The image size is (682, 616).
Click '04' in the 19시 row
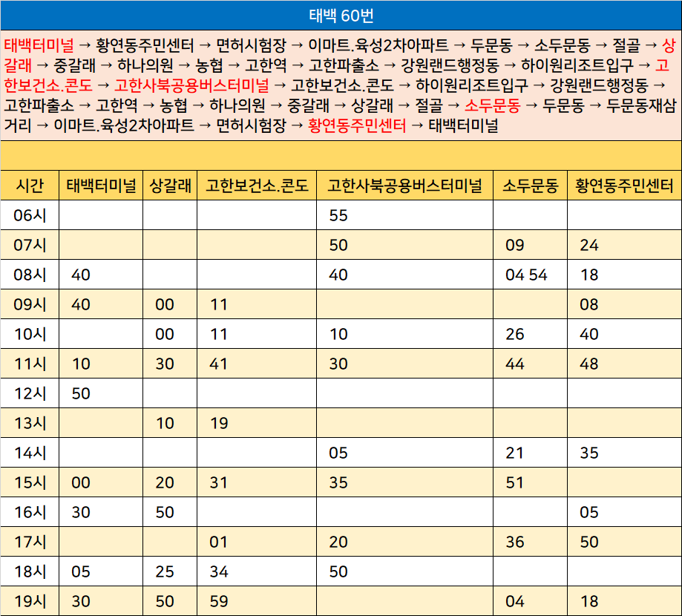515,601
